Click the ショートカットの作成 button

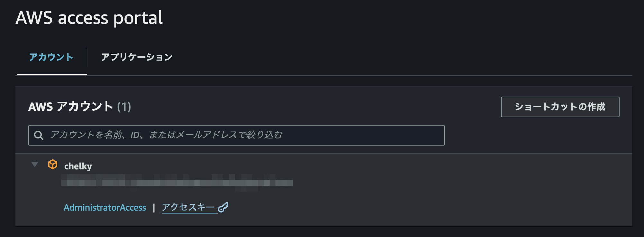pos(560,107)
